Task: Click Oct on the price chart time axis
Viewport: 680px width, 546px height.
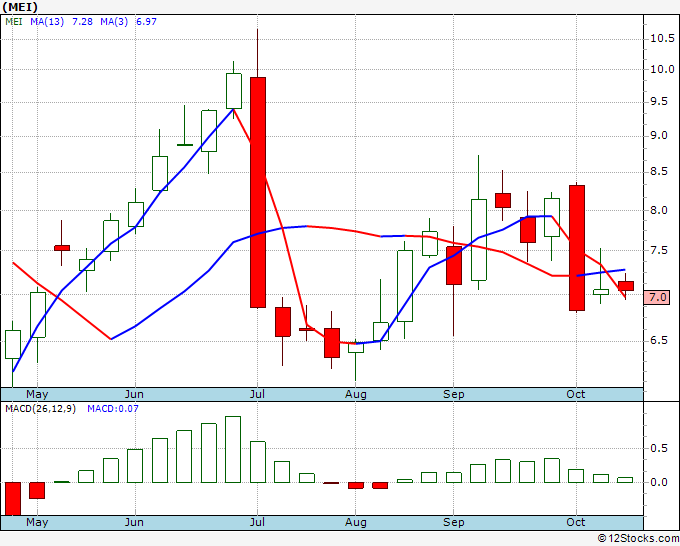Action: pyautogui.click(x=576, y=394)
